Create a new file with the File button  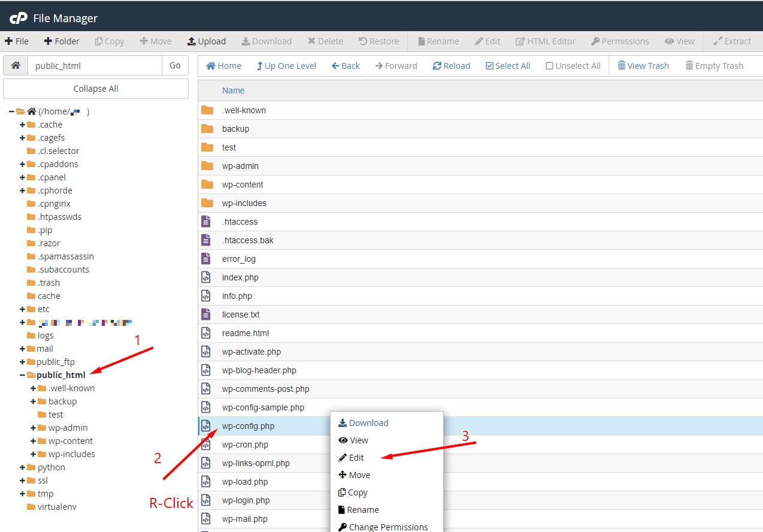click(17, 41)
